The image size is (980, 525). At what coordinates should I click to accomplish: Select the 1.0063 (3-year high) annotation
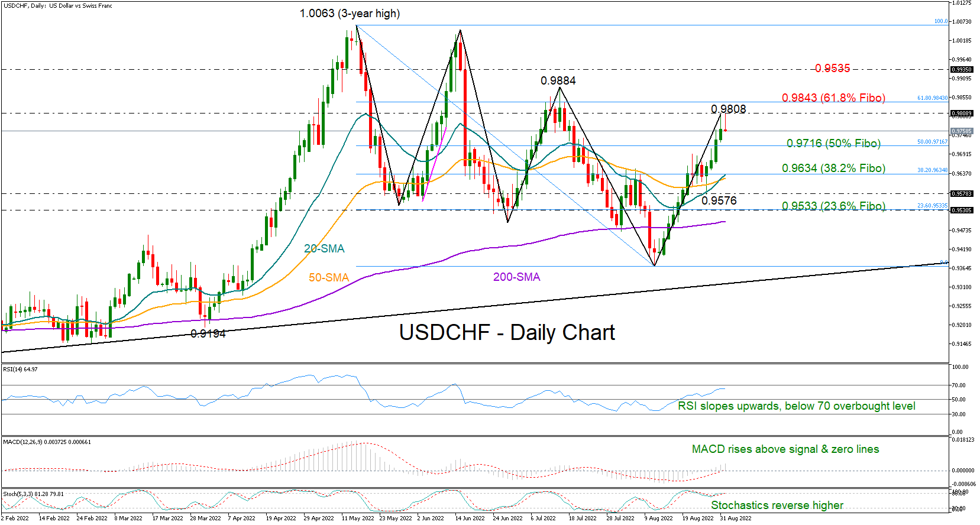tap(350, 13)
